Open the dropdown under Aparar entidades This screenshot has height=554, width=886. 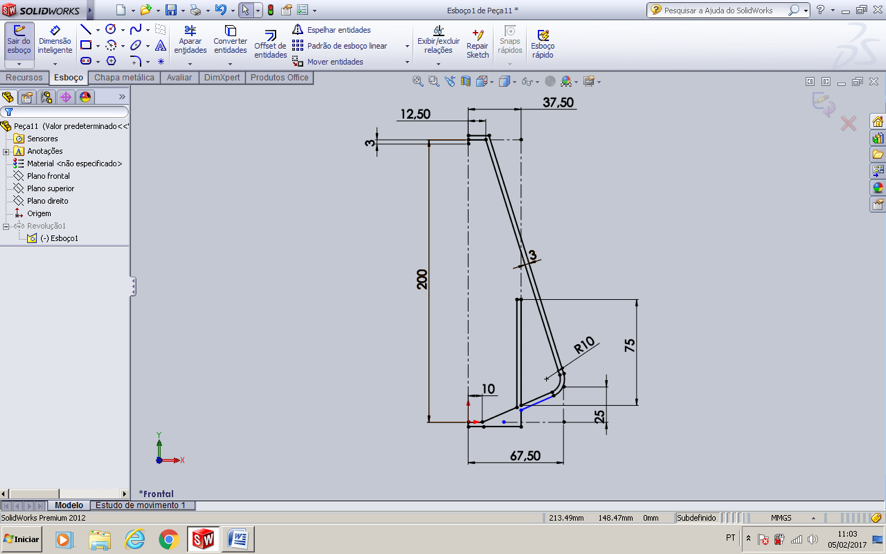click(x=190, y=63)
